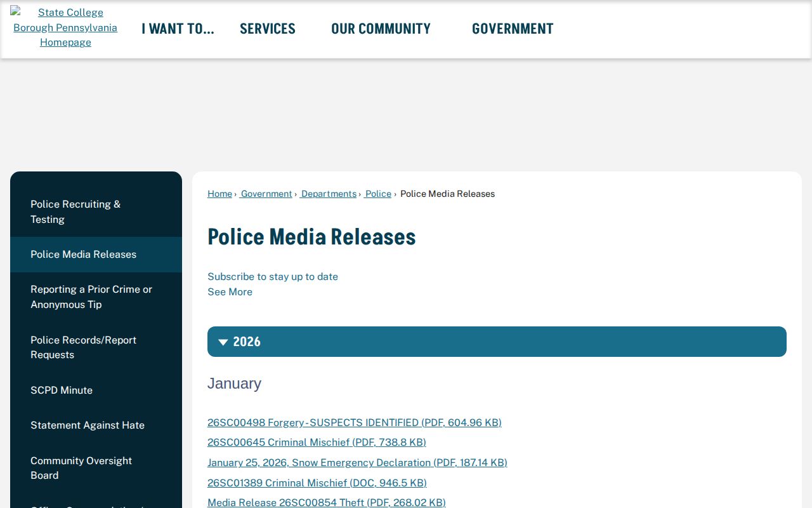This screenshot has height=508, width=812.
Task: Open Reporting a Prior Crime or Anonymous Tip
Action: [x=96, y=297]
